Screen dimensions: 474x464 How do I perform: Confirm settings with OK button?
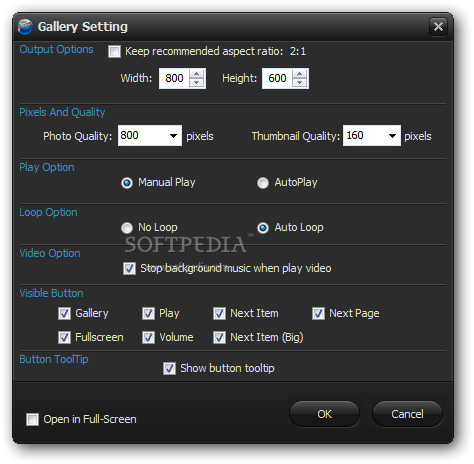click(324, 414)
